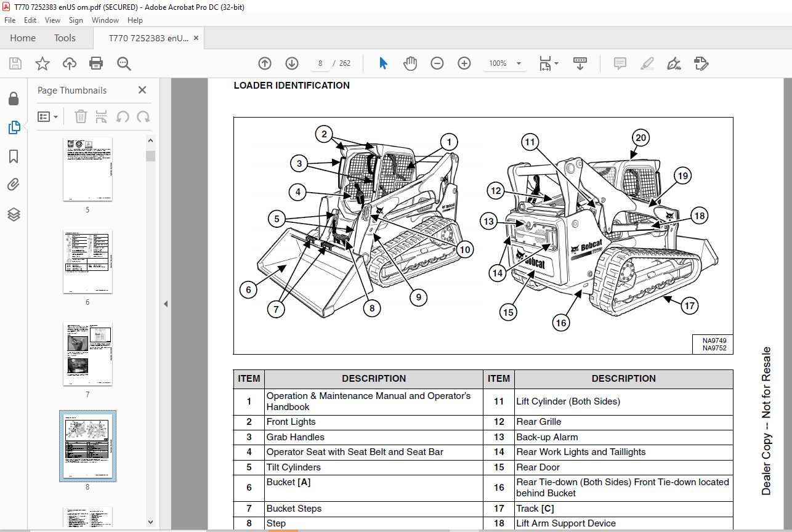Click the 'Back-up Alarm' table cell
792x532 pixels.
point(623,437)
